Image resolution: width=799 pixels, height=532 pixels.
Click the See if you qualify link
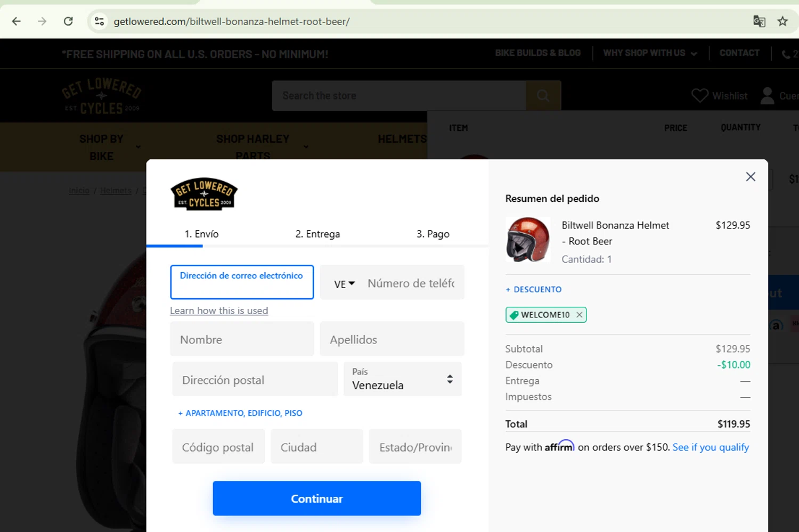pyautogui.click(x=711, y=447)
